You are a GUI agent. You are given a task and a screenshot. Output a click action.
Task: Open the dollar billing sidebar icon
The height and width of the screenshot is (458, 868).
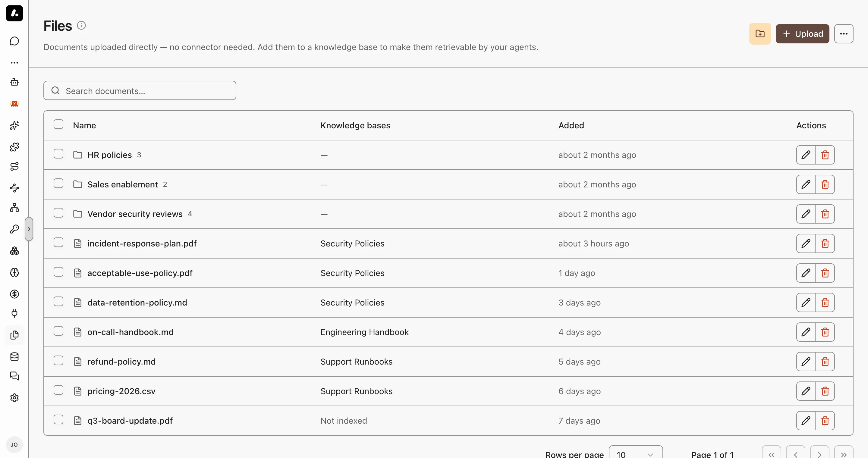(14, 294)
